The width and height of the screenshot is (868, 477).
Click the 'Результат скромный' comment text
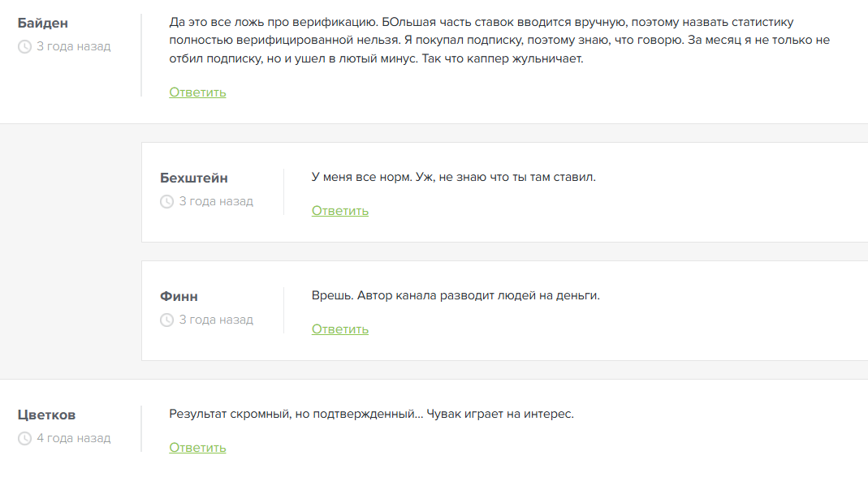[x=371, y=415]
